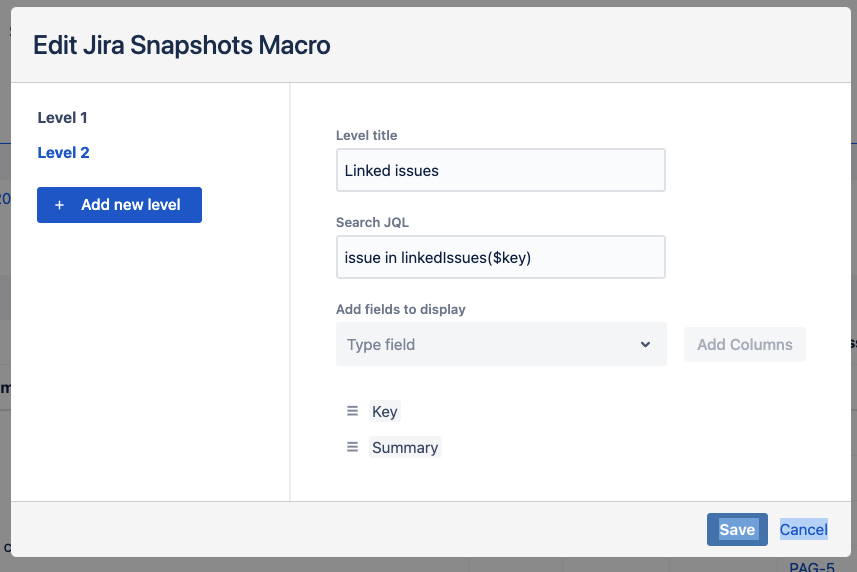Screen dimensions: 857x572
Task: Open the PAG-5 issue link behind dialog
Action: pyautogui.click(x=812, y=567)
